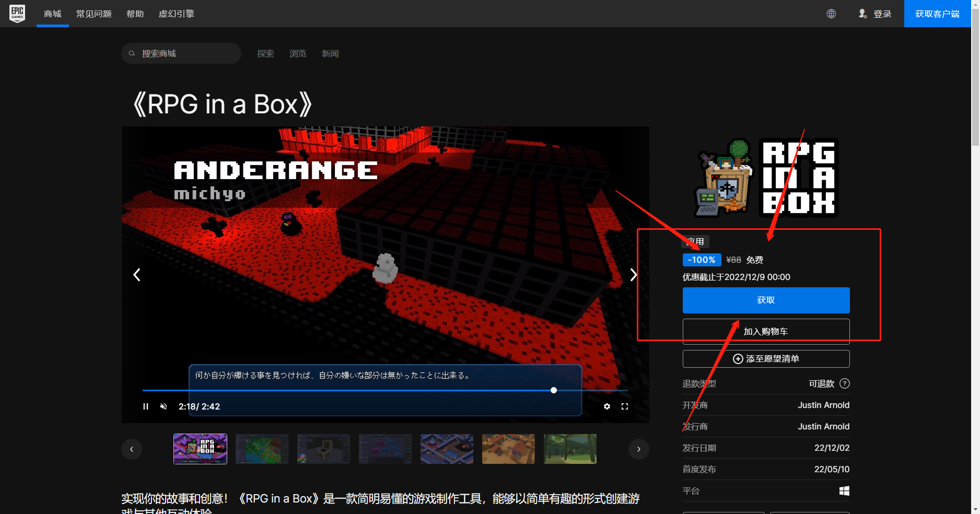Select the first RPG in a Box thumbnail
980x514 pixels.
coord(200,449)
